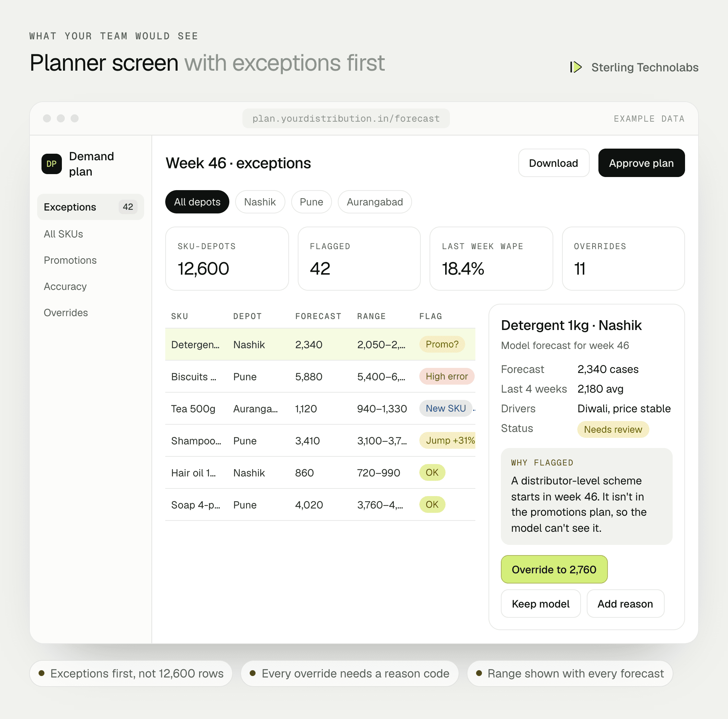
Task: Open the OVERRIDES 11 card
Action: click(623, 259)
